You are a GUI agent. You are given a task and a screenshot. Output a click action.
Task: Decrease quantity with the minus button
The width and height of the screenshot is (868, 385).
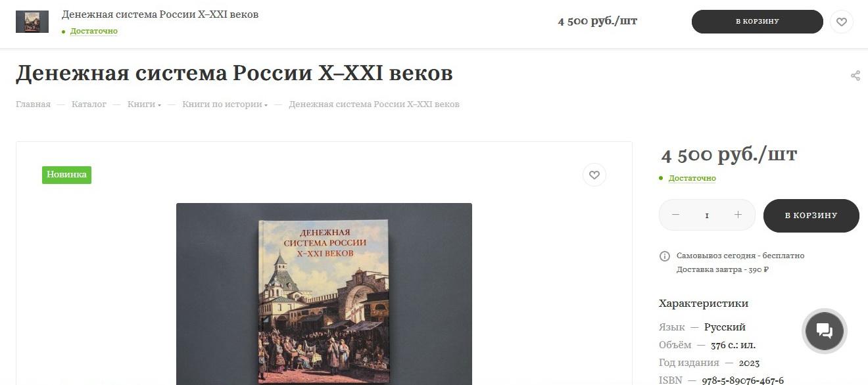click(675, 215)
